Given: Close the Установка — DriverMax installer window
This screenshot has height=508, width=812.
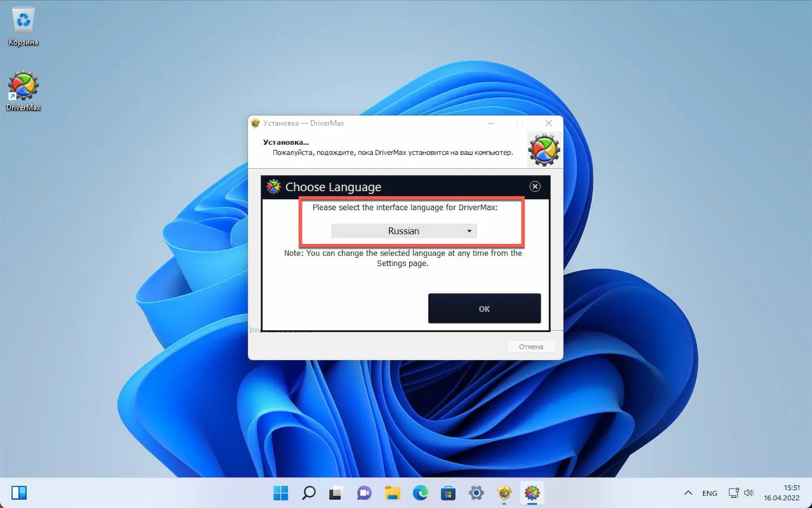Looking at the screenshot, I should 548,123.
